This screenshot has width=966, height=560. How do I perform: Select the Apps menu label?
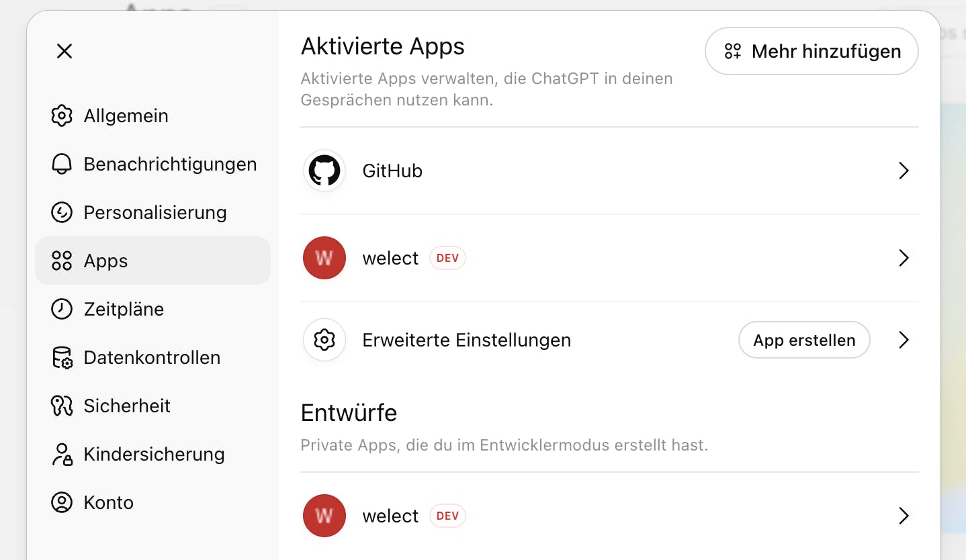pyautogui.click(x=105, y=261)
